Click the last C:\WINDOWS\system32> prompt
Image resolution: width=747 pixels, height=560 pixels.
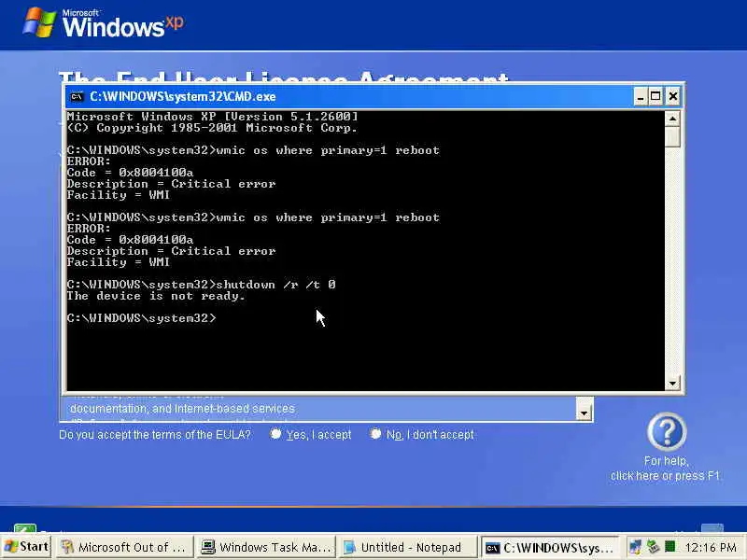142,318
